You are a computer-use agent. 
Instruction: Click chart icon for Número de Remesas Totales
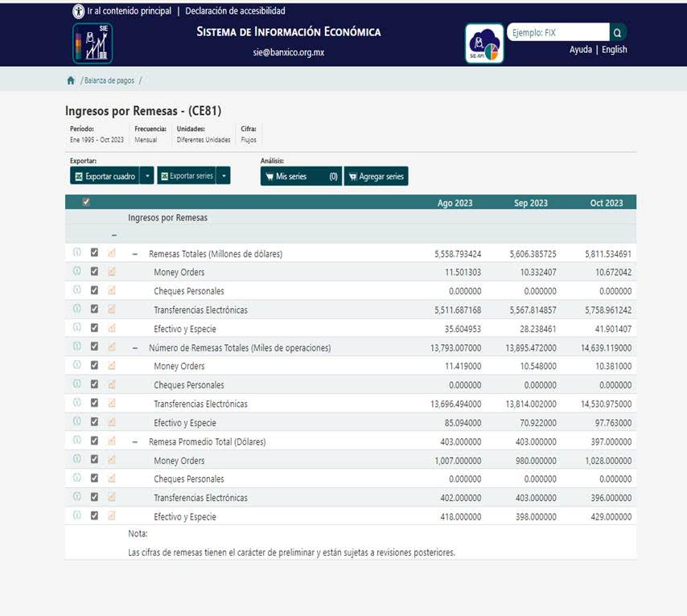(112, 347)
